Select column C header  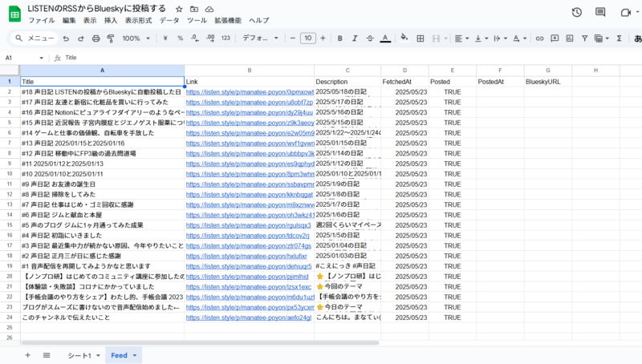pos(347,71)
